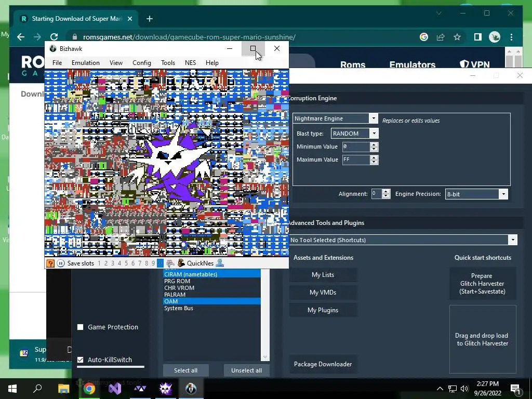Open the View menu in Bizhawk

[x=116, y=63]
